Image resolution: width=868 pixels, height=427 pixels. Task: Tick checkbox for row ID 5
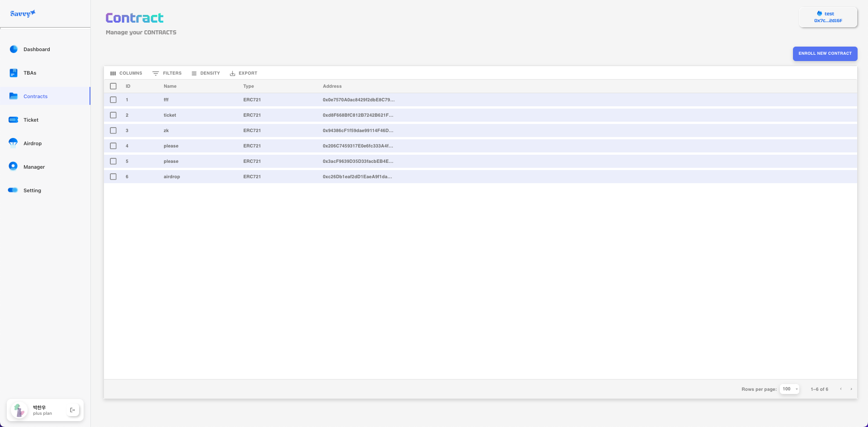coord(113,161)
